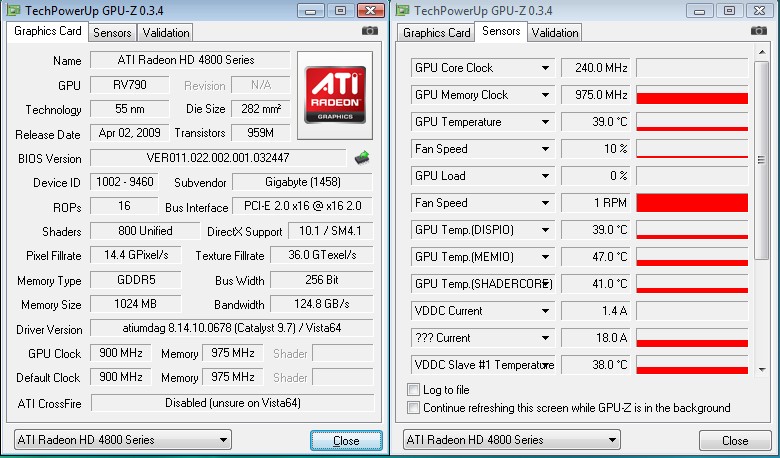Open Validation tab in right window
The image size is (780, 458).
coord(555,33)
